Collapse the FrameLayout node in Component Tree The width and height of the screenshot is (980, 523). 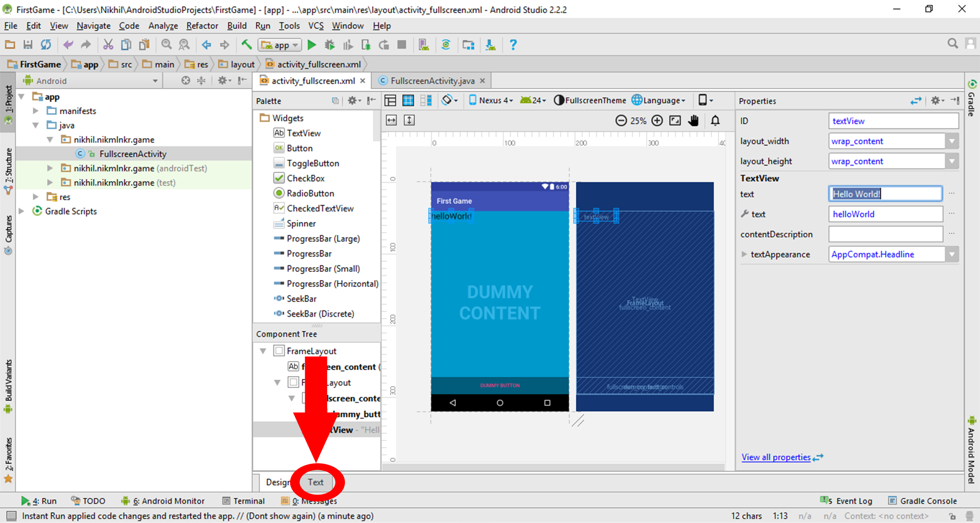[x=263, y=351]
